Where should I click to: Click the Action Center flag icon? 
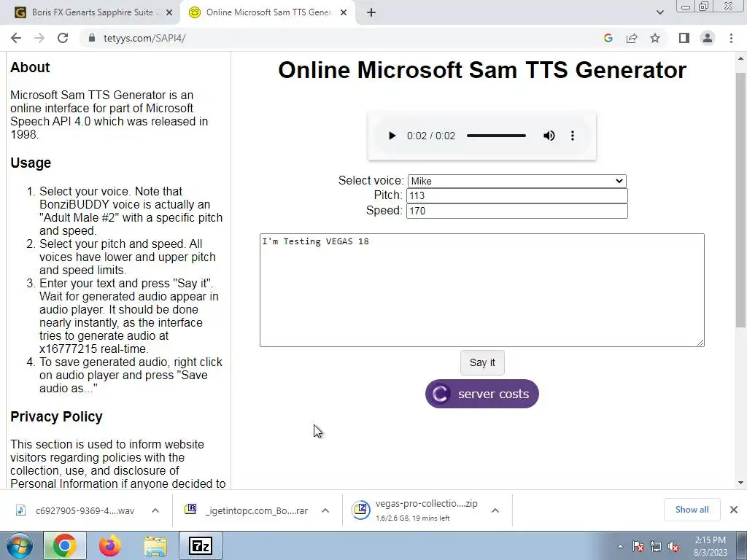coord(638,547)
